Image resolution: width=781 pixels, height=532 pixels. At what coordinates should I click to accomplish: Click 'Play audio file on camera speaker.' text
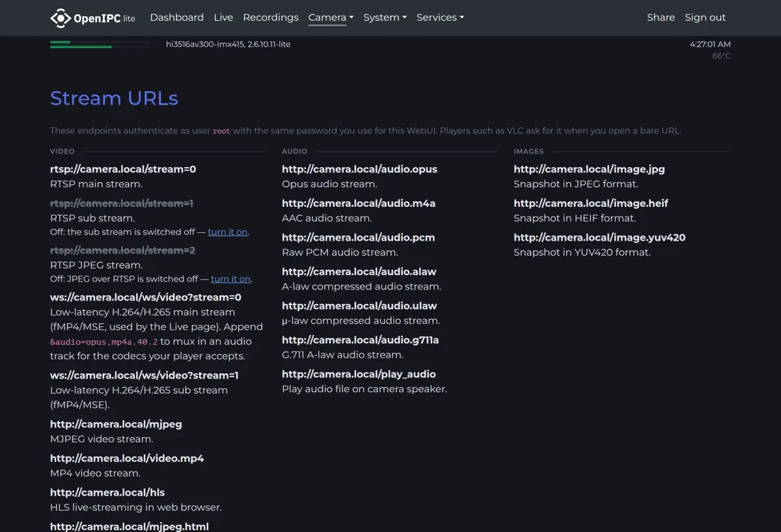[x=364, y=389]
